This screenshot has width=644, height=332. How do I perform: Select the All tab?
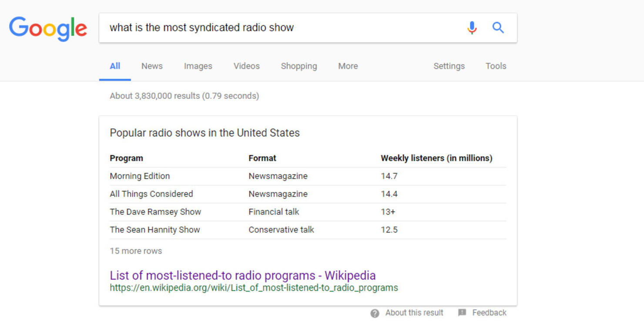pyautogui.click(x=115, y=66)
